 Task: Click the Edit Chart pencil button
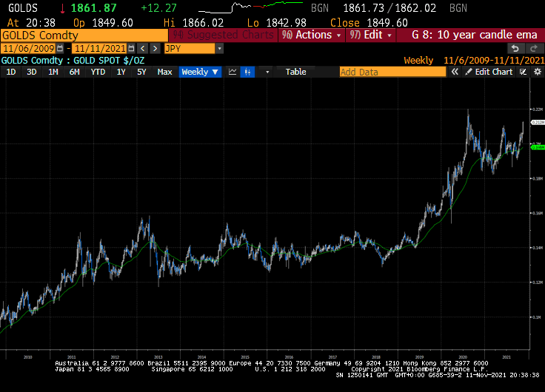point(489,72)
